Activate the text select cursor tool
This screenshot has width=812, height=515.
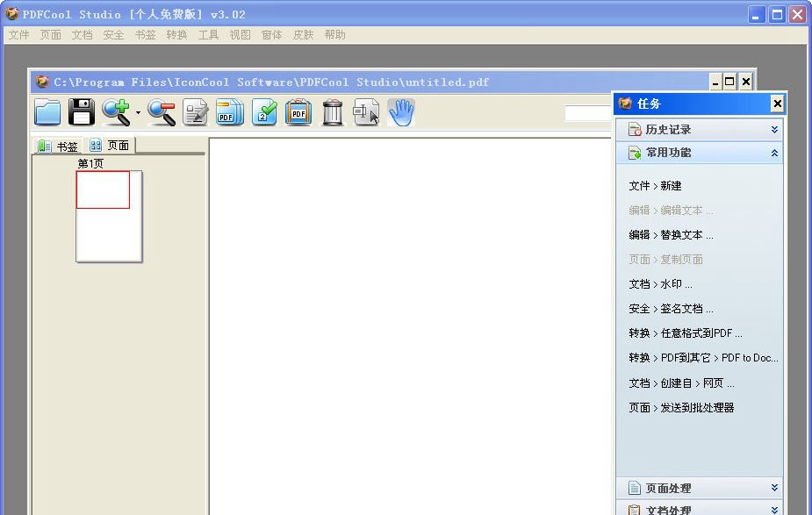366,112
